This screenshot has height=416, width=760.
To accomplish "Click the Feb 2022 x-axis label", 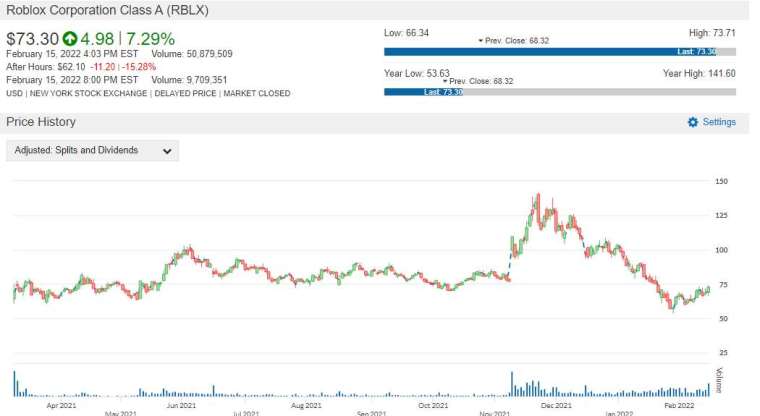I will [679, 405].
